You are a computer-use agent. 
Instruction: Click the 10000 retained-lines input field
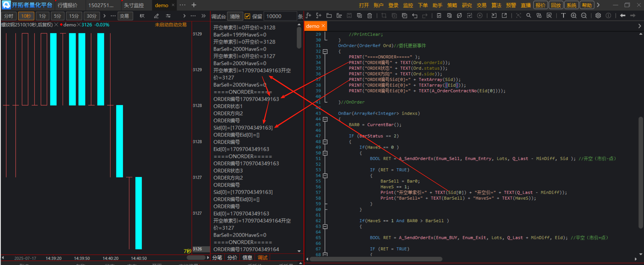(280, 16)
